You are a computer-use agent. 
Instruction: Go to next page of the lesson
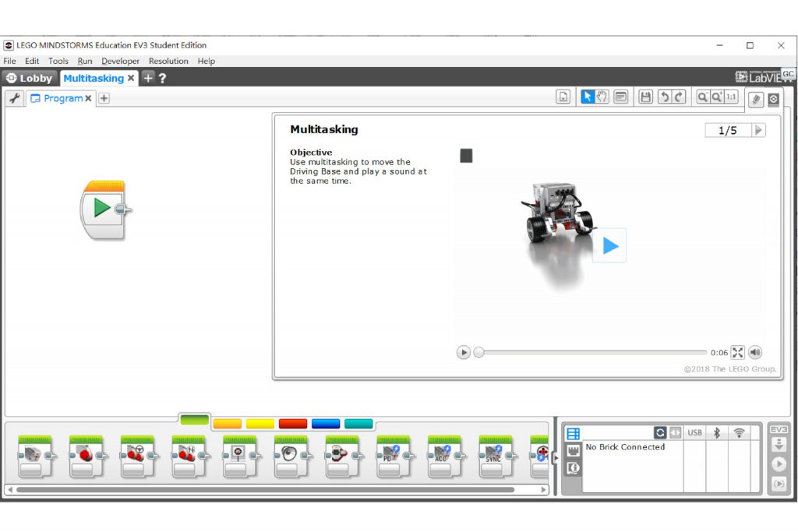(758, 130)
